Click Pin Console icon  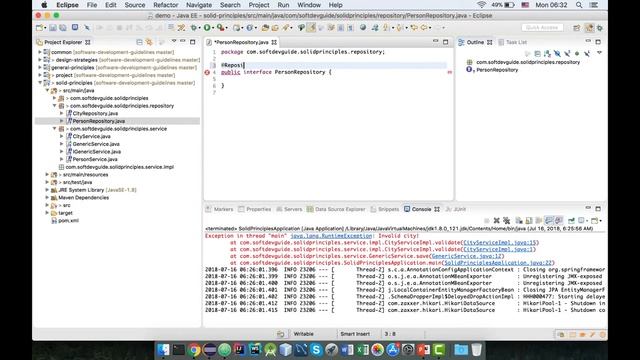pos(571,220)
